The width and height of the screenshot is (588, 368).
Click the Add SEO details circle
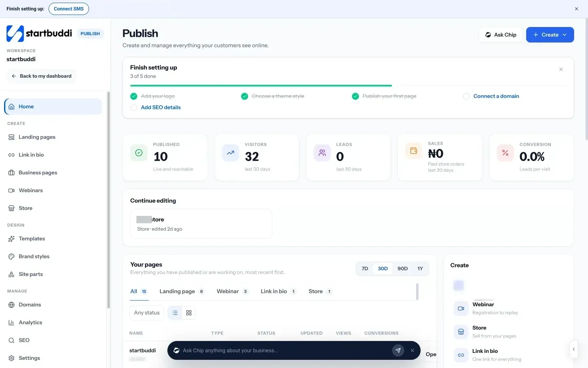point(134,108)
